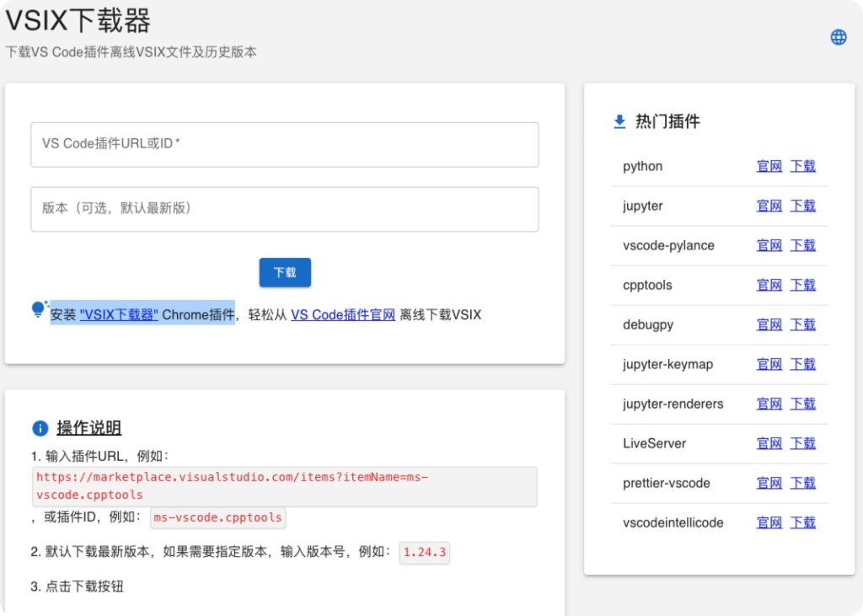Open the 官网 link for python plugin

point(769,166)
